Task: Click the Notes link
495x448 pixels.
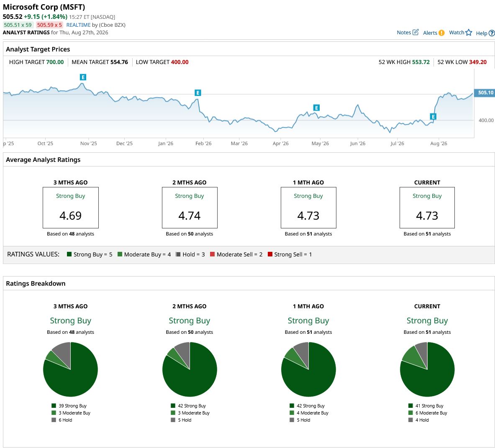Action: click(x=404, y=33)
